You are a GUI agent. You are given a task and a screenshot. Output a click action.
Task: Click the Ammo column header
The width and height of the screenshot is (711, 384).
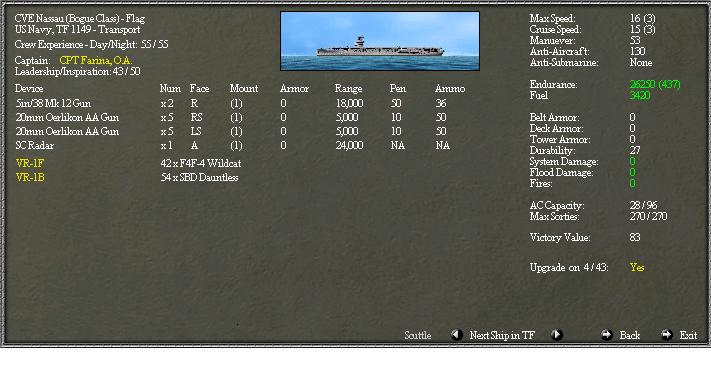tap(450, 88)
